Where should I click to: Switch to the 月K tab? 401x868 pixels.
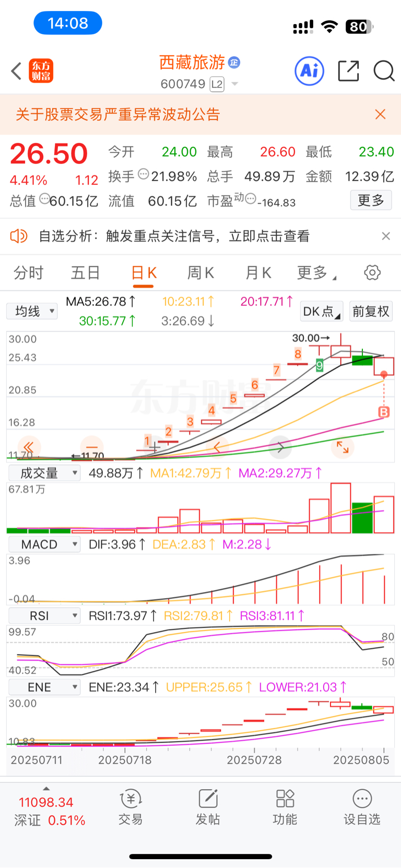click(x=258, y=272)
